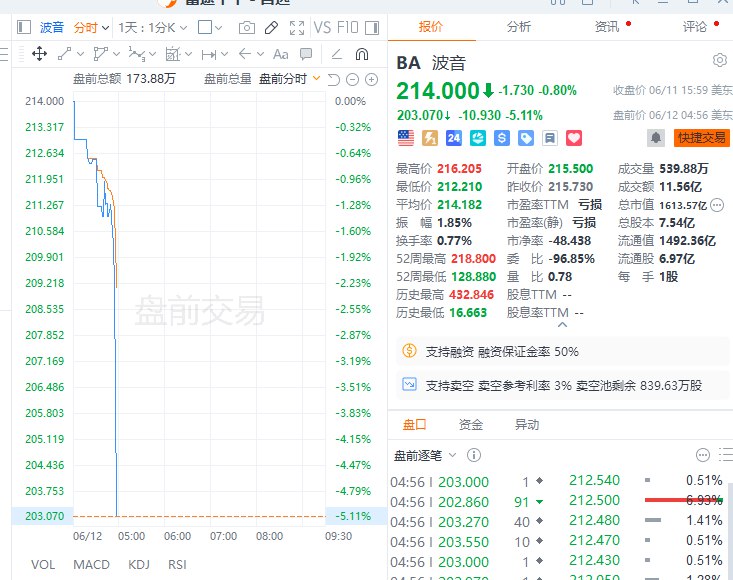Viewport: 733px width, 580px height.
Task: Select the polygon shape drawing tool
Action: coord(100,54)
